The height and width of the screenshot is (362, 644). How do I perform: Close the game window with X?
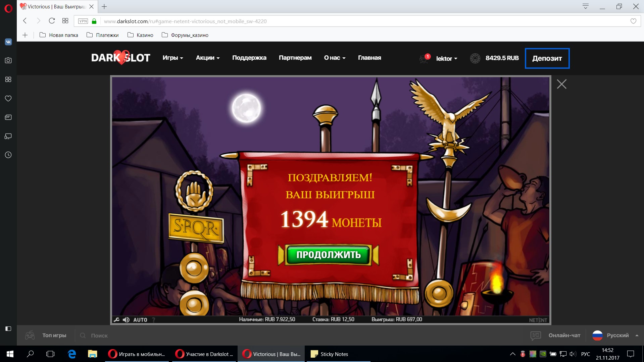click(561, 84)
